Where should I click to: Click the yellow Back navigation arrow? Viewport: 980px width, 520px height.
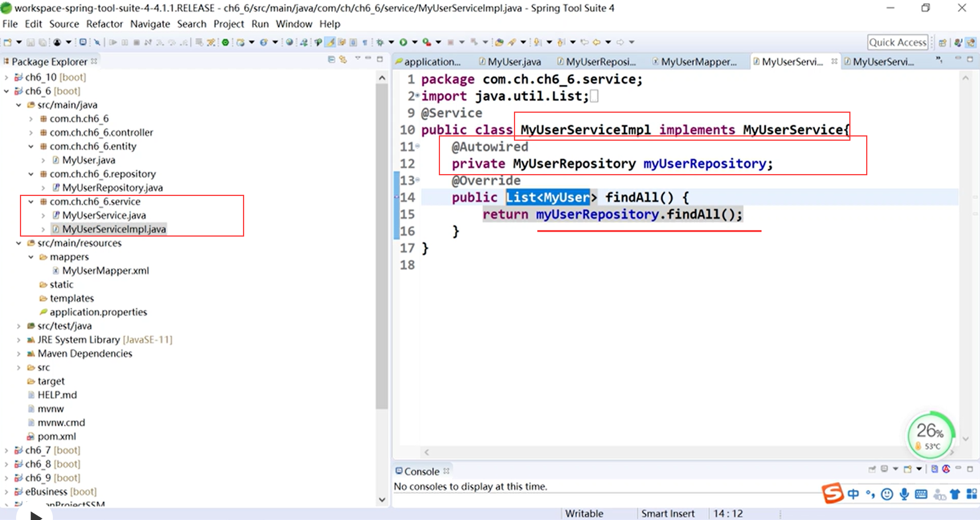point(596,42)
